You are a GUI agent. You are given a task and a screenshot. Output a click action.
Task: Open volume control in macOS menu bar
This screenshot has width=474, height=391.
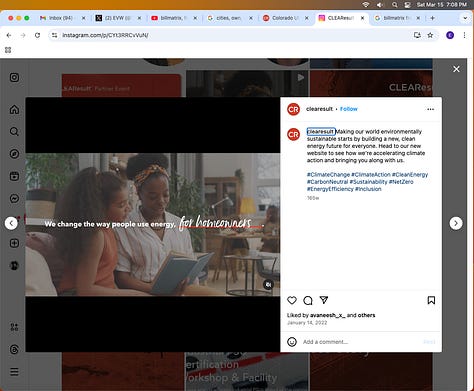click(x=380, y=5)
